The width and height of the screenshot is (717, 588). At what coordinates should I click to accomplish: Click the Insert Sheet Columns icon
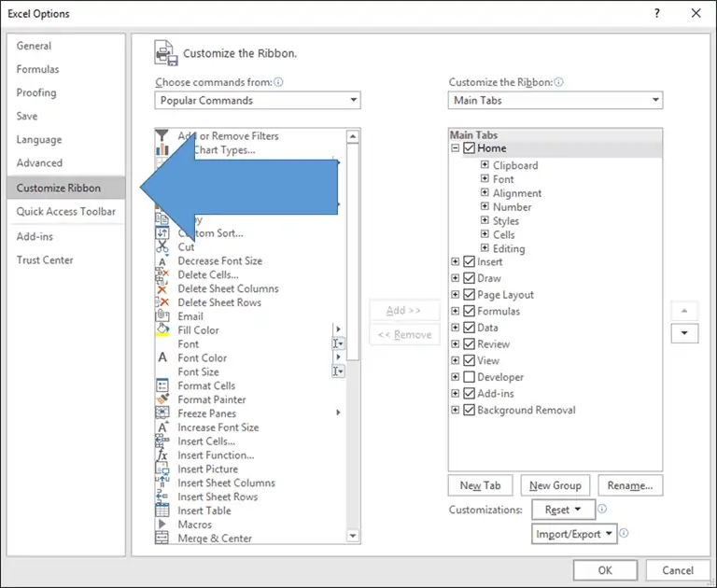point(162,483)
